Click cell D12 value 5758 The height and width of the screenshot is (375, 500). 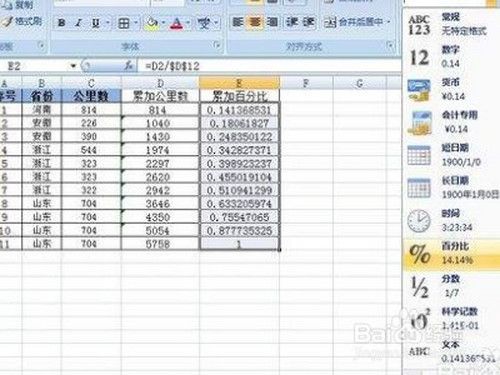tap(160, 244)
